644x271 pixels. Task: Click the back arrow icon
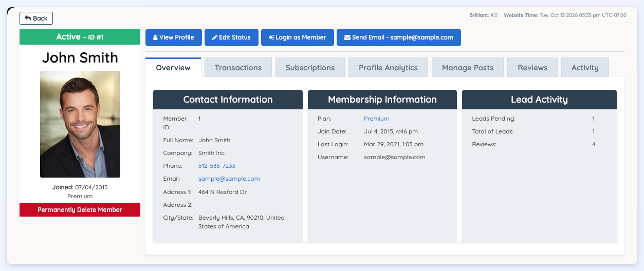point(28,18)
